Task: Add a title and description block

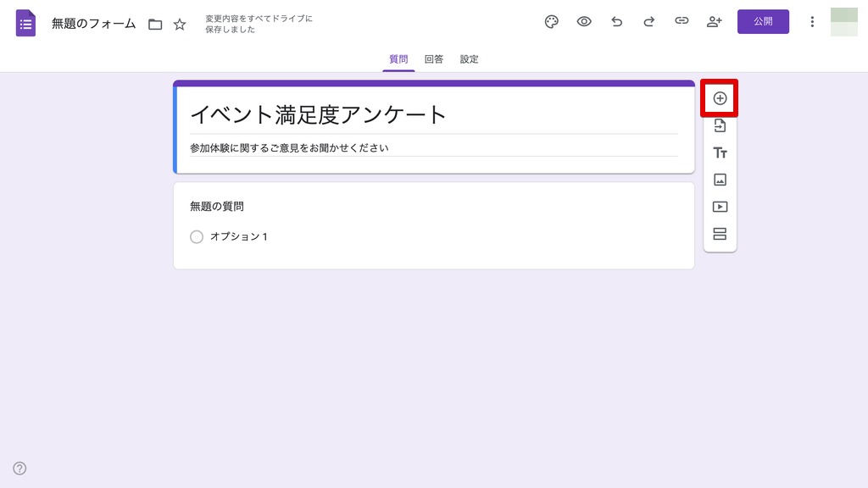Action: tap(720, 152)
